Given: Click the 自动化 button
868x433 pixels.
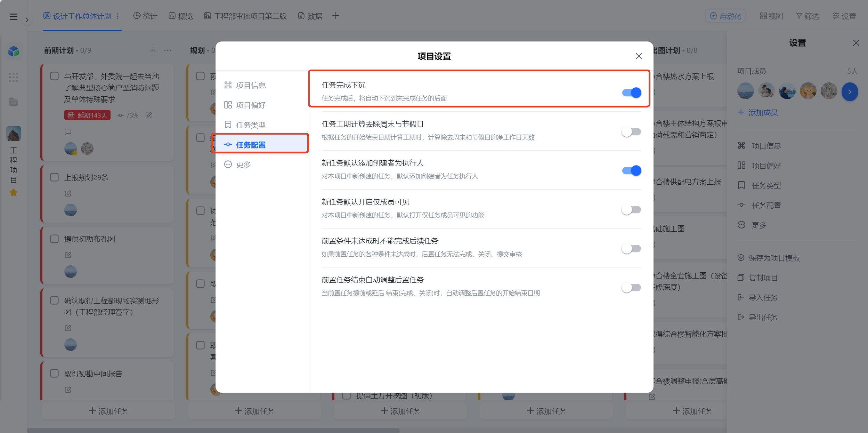Looking at the screenshot, I should tap(725, 16).
